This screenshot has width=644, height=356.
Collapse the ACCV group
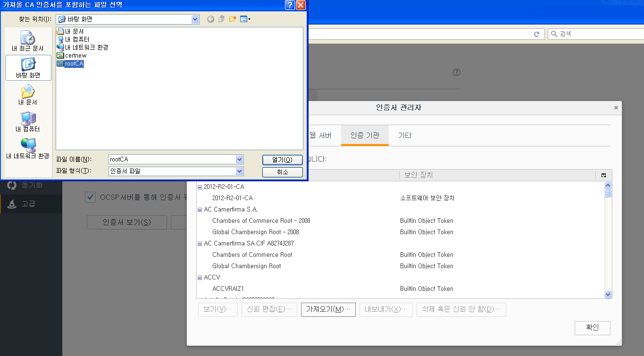200,278
